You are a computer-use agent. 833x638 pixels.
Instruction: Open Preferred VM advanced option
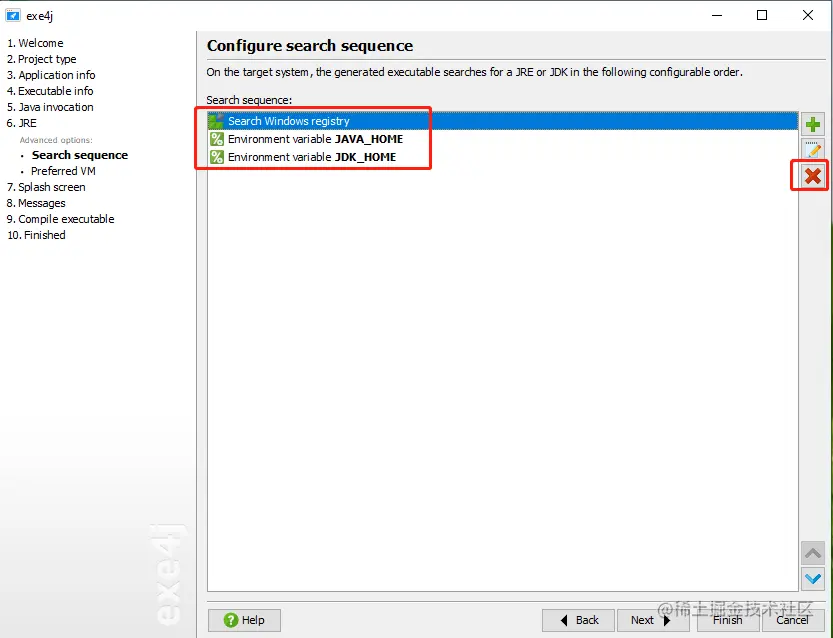(63, 171)
